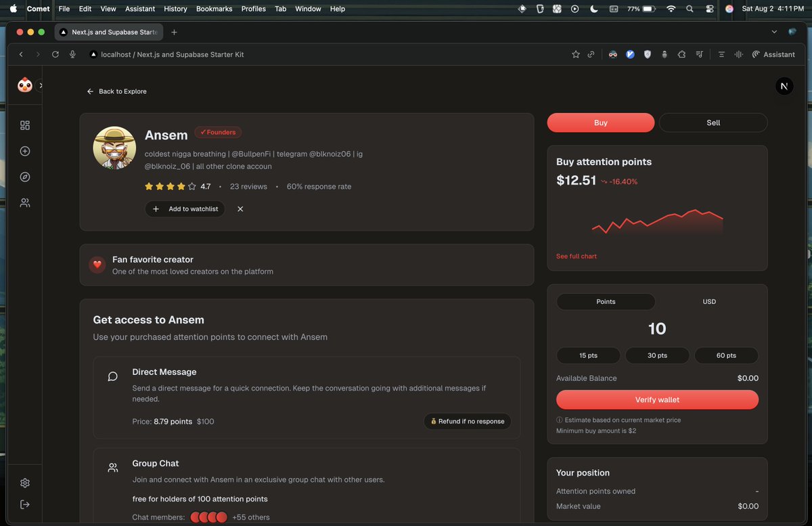Viewport: 812px width, 526px height.
Task: Click the amount field showing 10
Action: pyautogui.click(x=657, y=329)
